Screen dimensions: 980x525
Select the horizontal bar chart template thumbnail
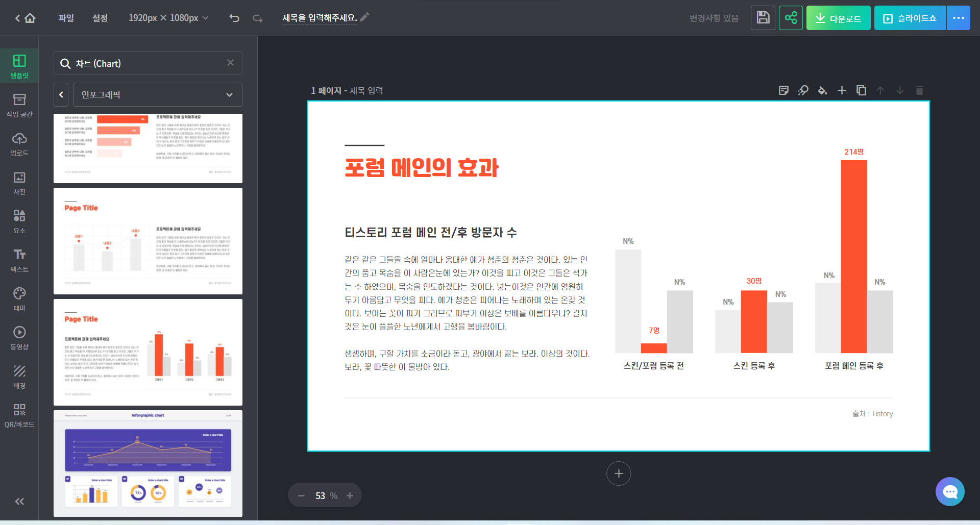[x=148, y=148]
